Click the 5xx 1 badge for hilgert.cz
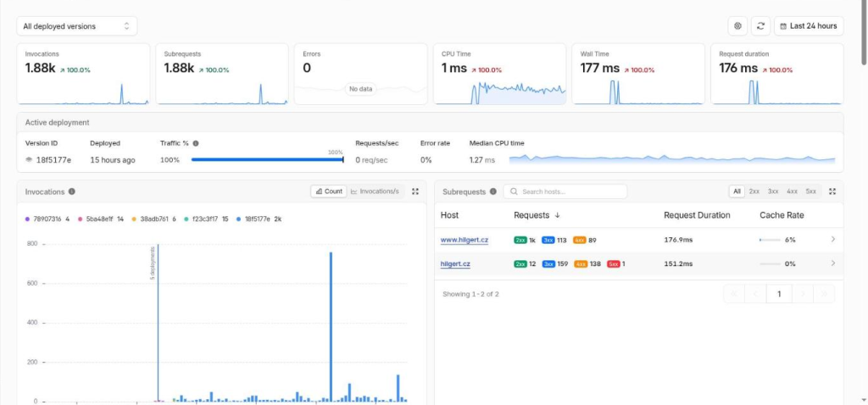Viewport: 868px width, 405px height. (616, 264)
